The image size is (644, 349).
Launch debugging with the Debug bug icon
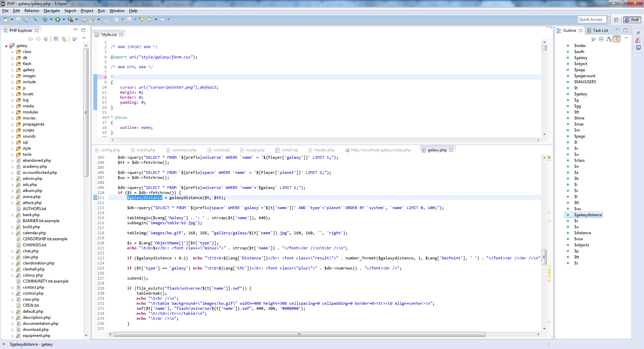point(45,19)
